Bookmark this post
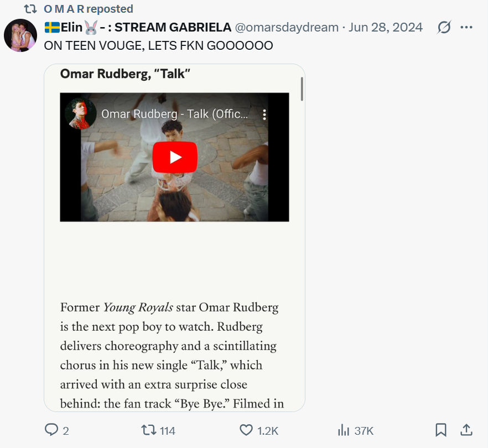Image resolution: width=488 pixels, height=448 pixels. [441, 430]
